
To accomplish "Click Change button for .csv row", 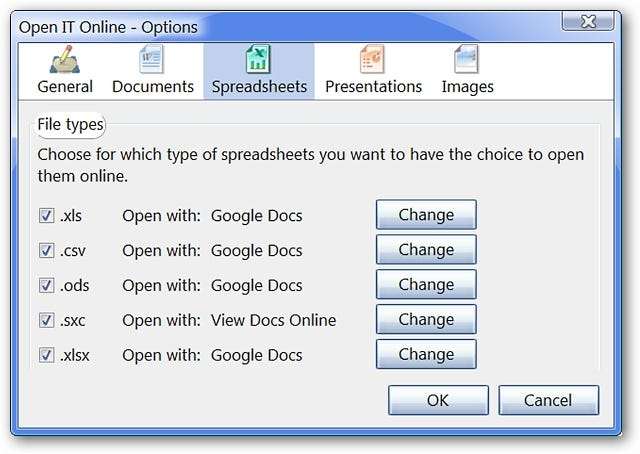I will [x=426, y=250].
